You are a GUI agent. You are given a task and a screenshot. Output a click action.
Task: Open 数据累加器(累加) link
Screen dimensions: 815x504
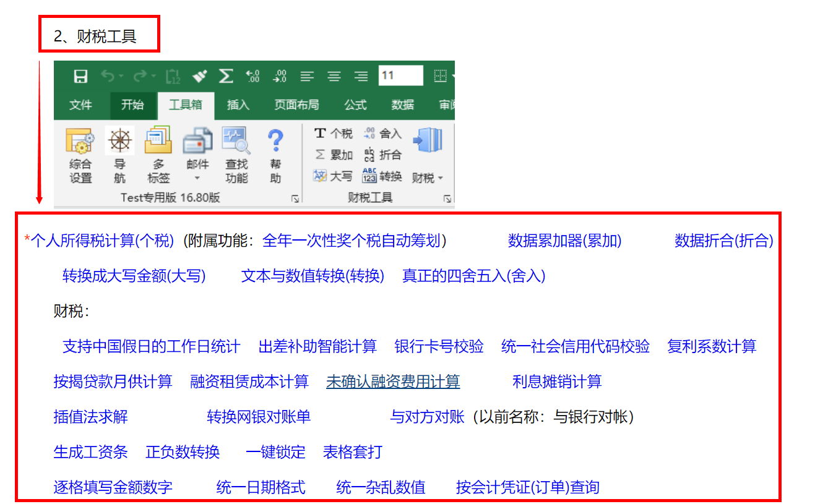[x=565, y=241]
